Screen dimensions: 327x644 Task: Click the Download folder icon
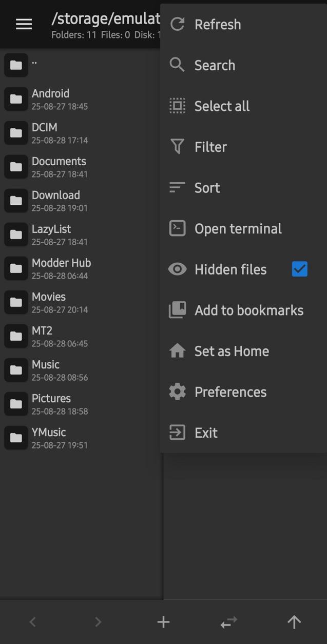[16, 201]
